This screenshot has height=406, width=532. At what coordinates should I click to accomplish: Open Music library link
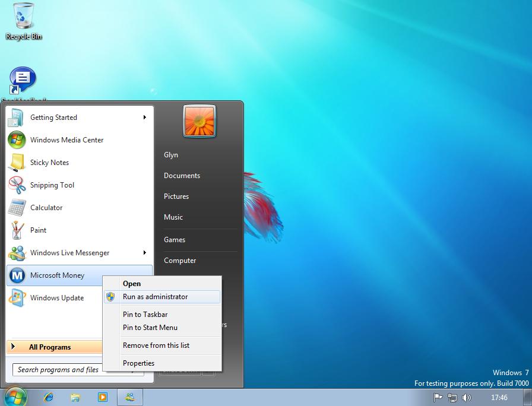(173, 217)
